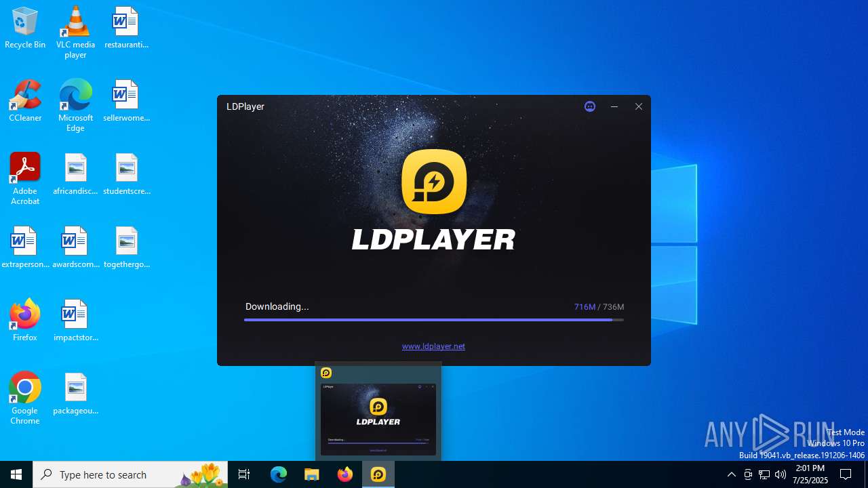The image size is (868, 488).
Task: Select the extraperson... Word document
Action: [25, 248]
